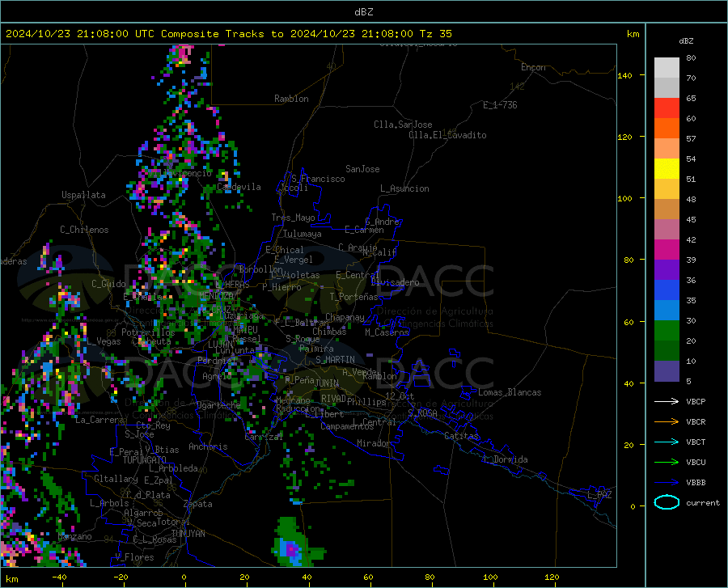Click the 'Clla.El_Cavadito' map label
728x588 pixels.
coord(447,135)
